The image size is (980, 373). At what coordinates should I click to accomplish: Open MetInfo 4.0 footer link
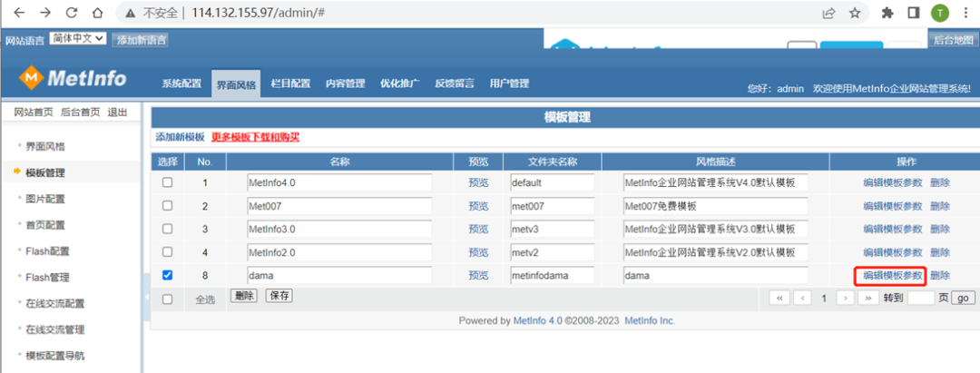click(x=537, y=321)
